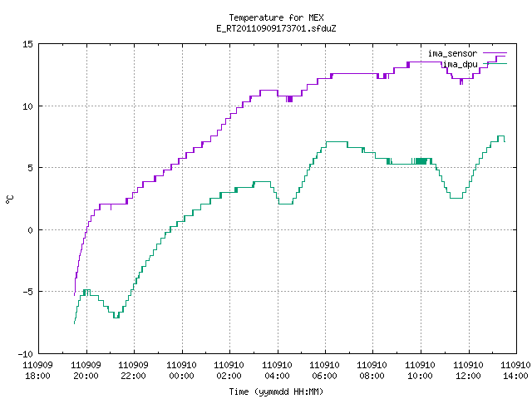This screenshot has width=532, height=399.
Task: Click the x-axis label '110910 10:00'
Action: (x=421, y=371)
